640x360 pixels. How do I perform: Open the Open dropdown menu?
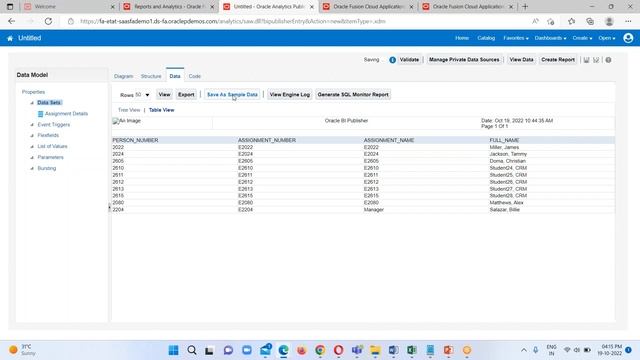(x=607, y=38)
